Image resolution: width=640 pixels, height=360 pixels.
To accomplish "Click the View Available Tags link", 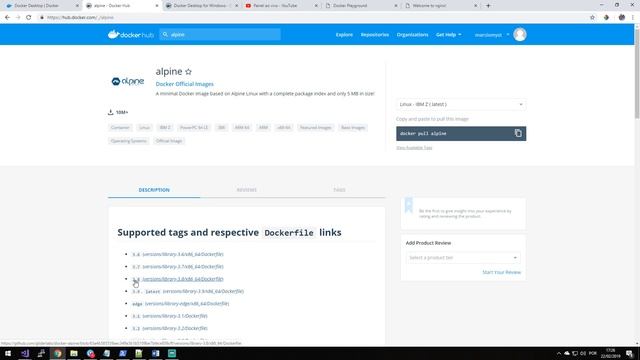I will (414, 148).
